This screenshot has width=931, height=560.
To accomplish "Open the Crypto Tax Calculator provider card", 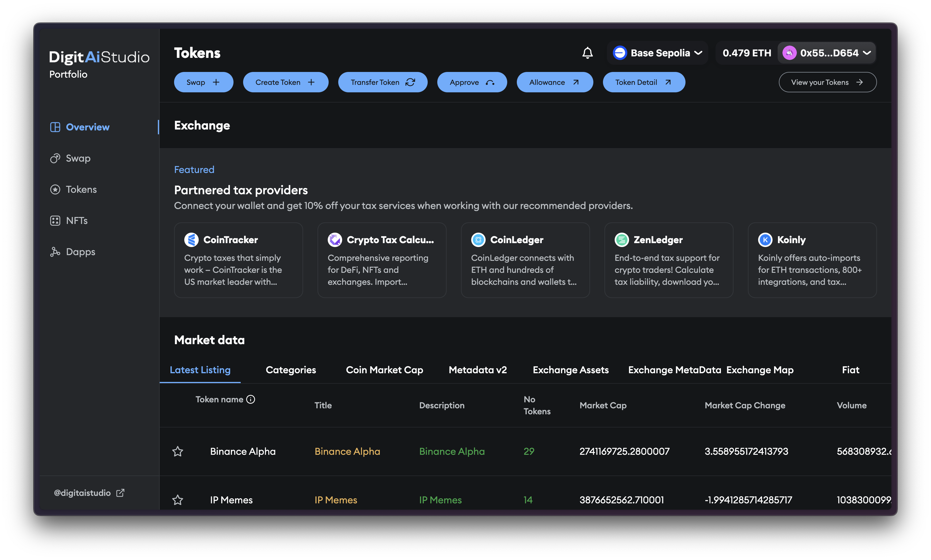I will [x=381, y=260].
